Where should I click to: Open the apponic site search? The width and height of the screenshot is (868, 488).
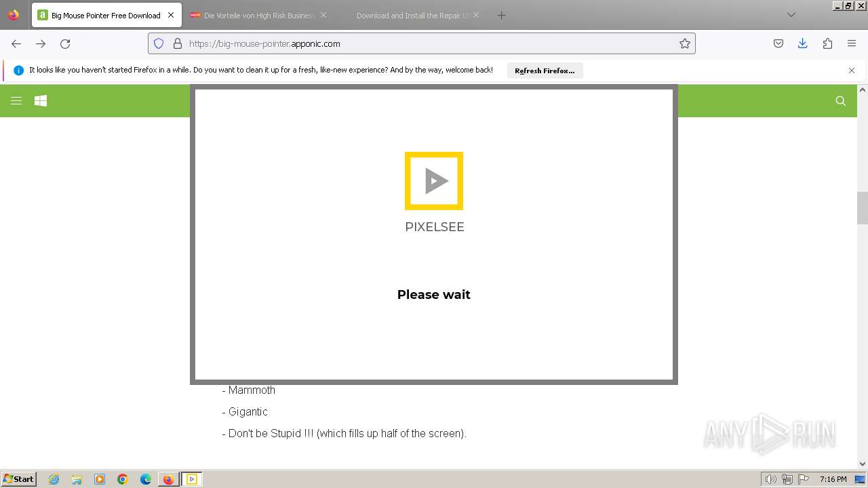click(x=841, y=100)
